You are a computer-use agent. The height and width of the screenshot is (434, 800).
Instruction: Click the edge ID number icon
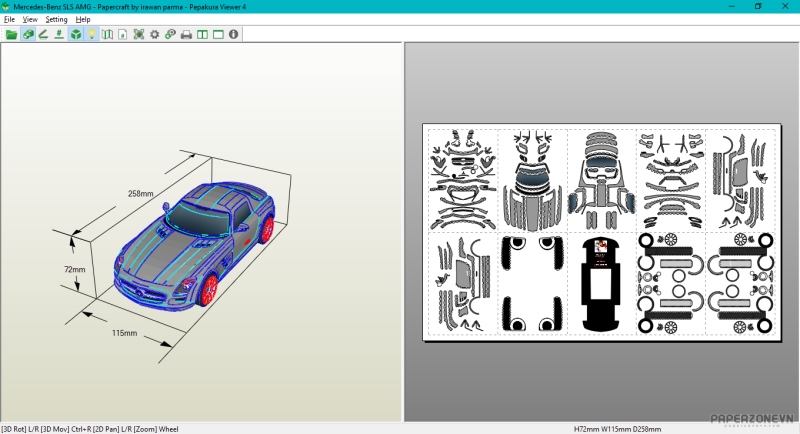[x=60, y=34]
